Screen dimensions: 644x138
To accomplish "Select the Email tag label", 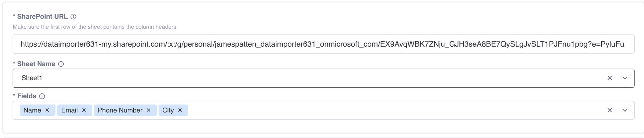I will point(69,110).
